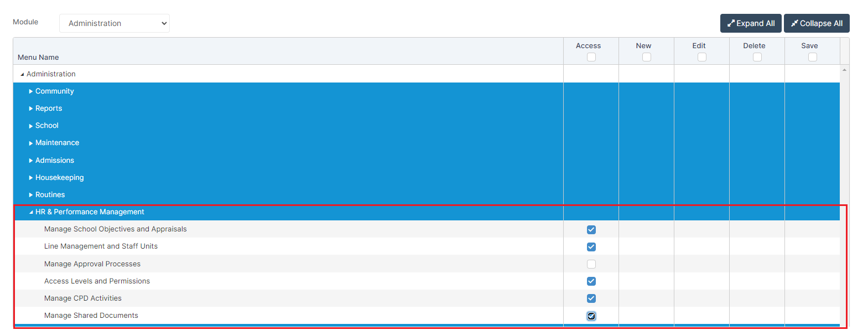Image resolution: width=868 pixels, height=335 pixels.
Task: Expand the Admissions menu group
Action: pos(31,161)
